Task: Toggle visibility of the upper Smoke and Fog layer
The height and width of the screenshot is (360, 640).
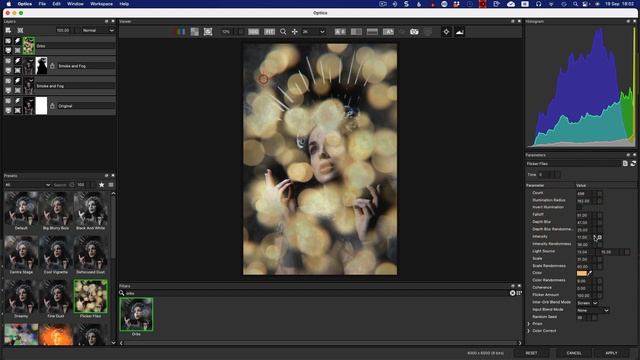Action: [x=8, y=61]
